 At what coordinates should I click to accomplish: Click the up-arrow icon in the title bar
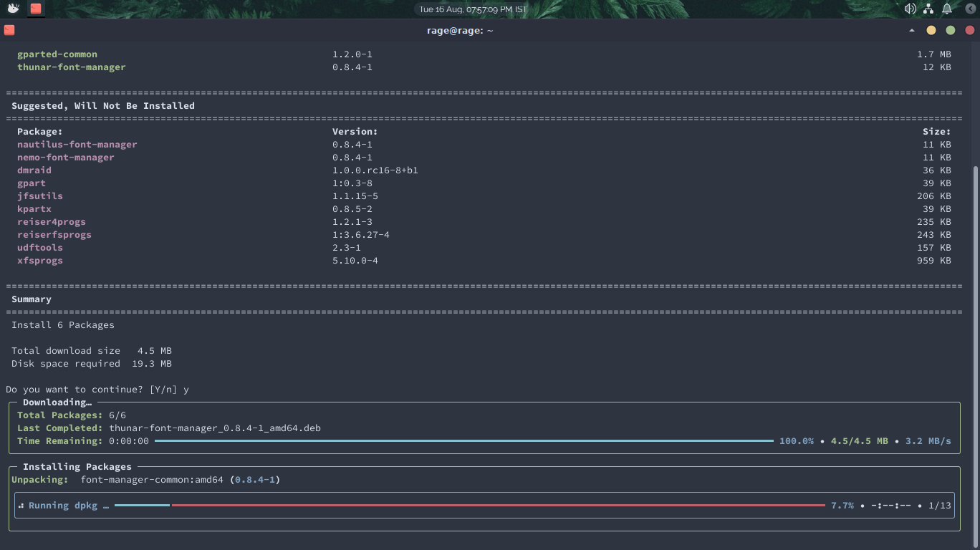[912, 31]
